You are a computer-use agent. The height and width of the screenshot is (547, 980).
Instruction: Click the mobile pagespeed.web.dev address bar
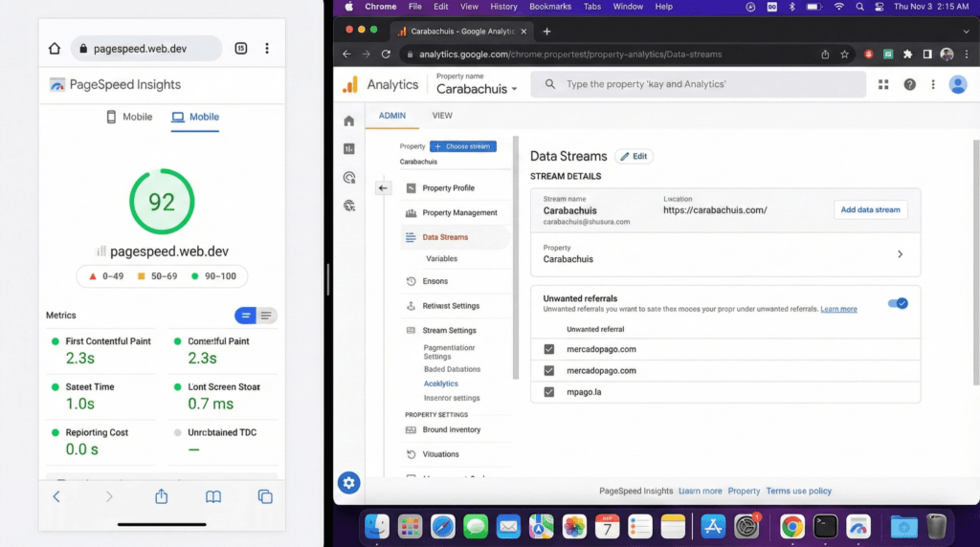pos(146,49)
